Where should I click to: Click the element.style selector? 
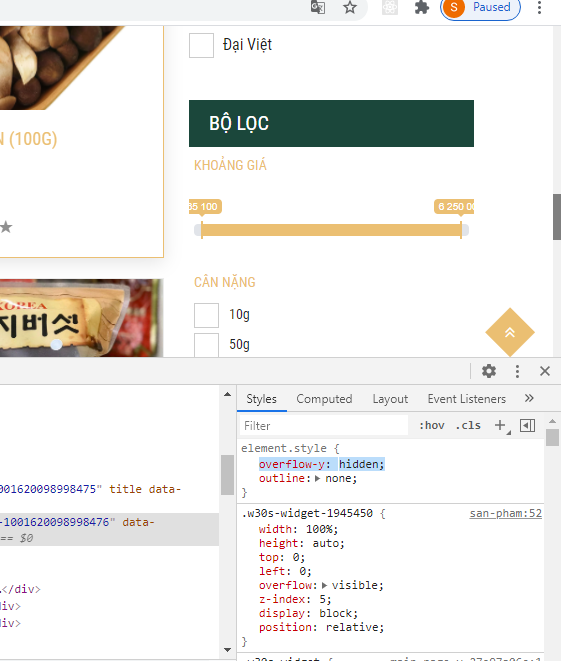click(284, 448)
